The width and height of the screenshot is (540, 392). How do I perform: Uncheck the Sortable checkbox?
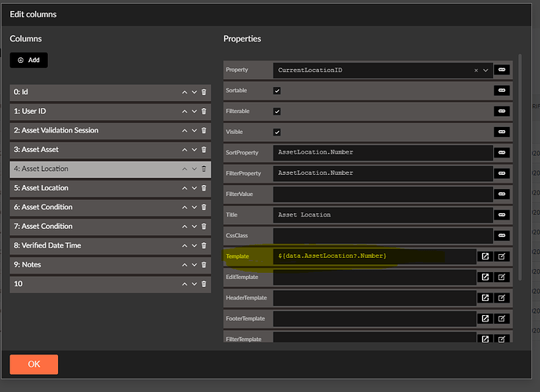[x=277, y=91]
